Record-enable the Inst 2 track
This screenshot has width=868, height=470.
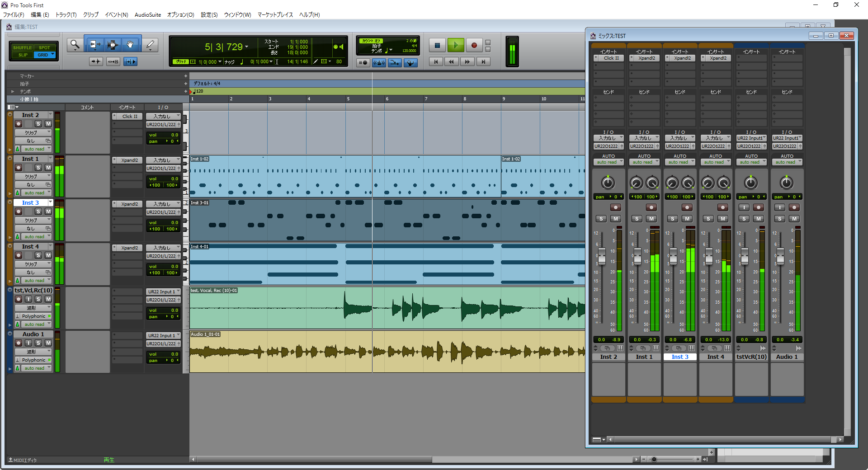(x=19, y=124)
